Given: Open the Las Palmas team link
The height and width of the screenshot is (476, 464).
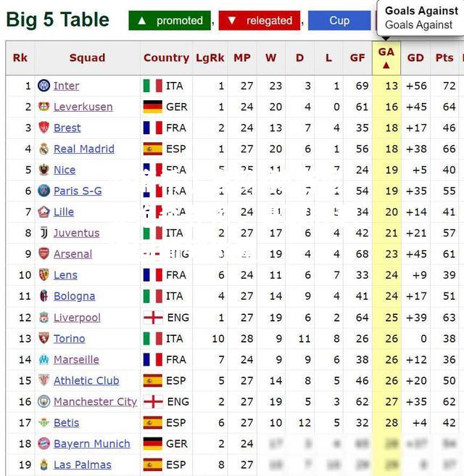Looking at the screenshot, I should click(83, 465).
